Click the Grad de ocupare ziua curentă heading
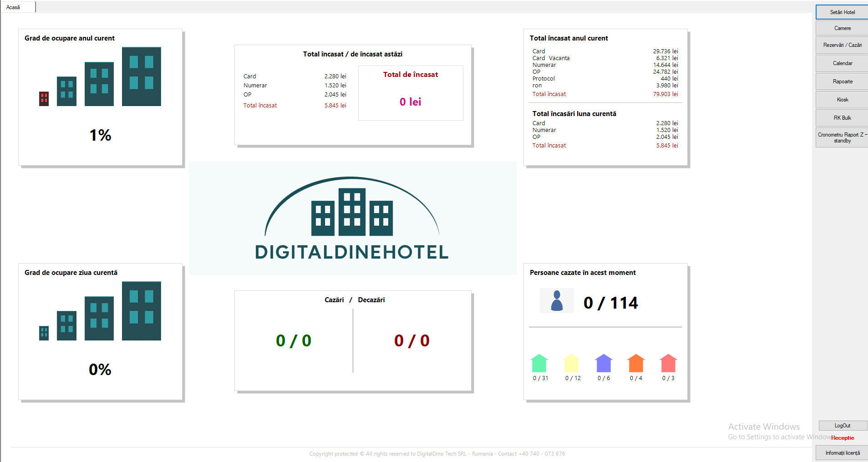Image resolution: width=868 pixels, height=462 pixels. coord(71,273)
